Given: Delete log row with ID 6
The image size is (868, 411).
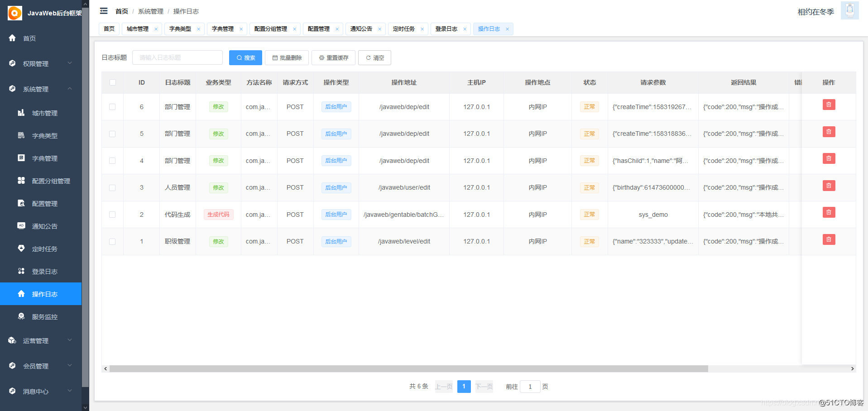Looking at the screenshot, I should (x=829, y=105).
